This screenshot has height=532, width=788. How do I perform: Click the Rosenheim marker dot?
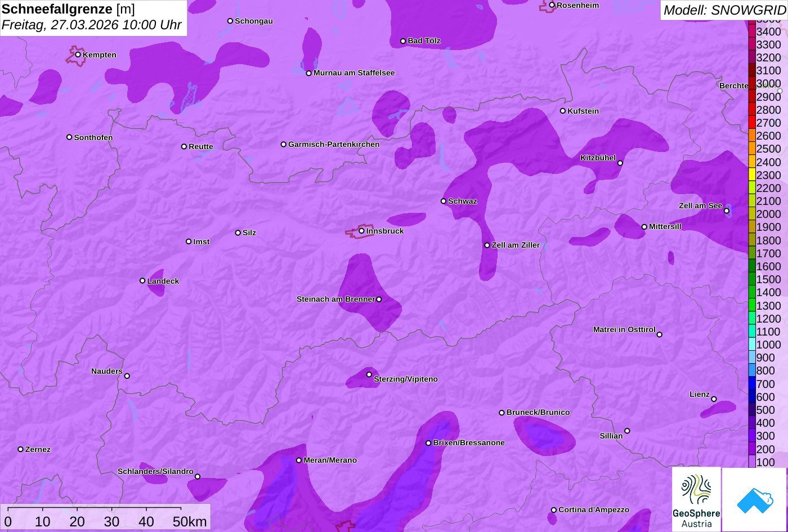552,5
